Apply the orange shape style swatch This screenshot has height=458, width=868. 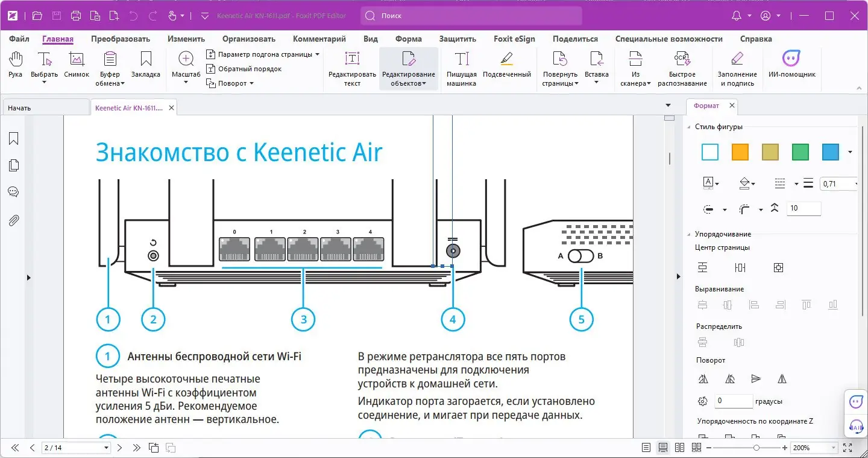(x=740, y=152)
